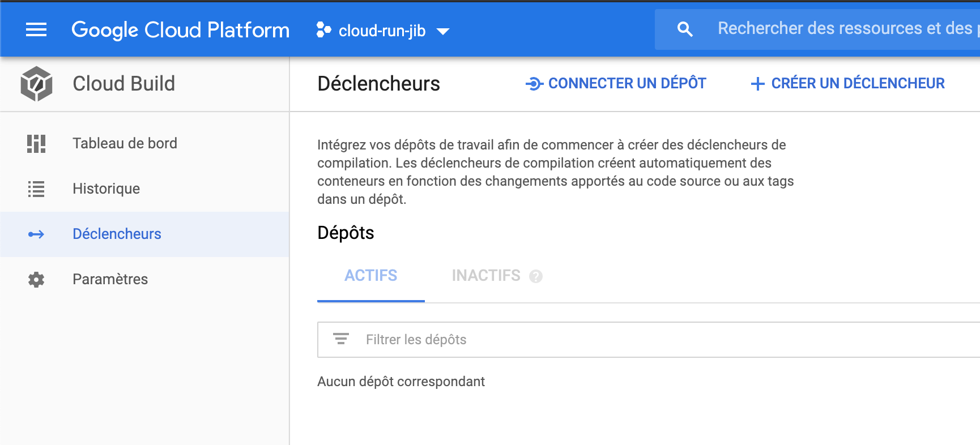Select the Cloud Build header title
Viewport: 980px width, 445px height.
(x=123, y=84)
